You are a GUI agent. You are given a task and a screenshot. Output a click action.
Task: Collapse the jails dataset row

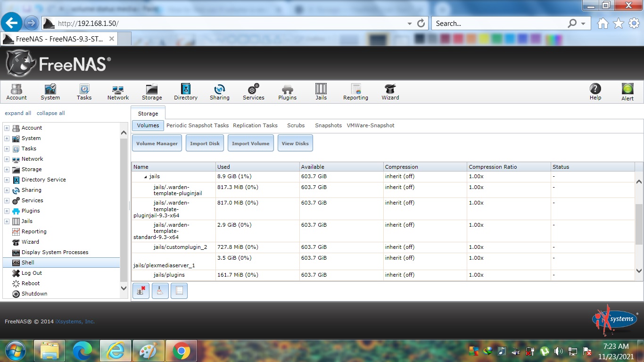click(146, 177)
